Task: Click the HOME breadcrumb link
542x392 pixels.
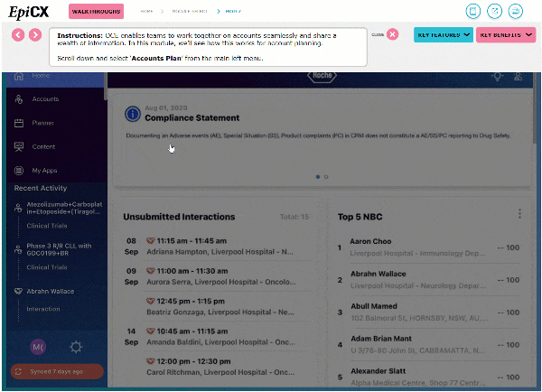Action: pyautogui.click(x=146, y=12)
